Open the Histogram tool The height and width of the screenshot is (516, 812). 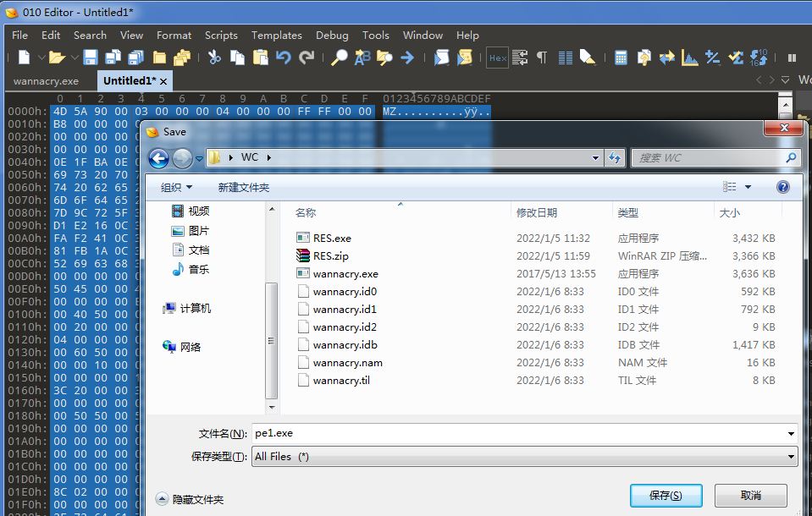tap(690, 58)
